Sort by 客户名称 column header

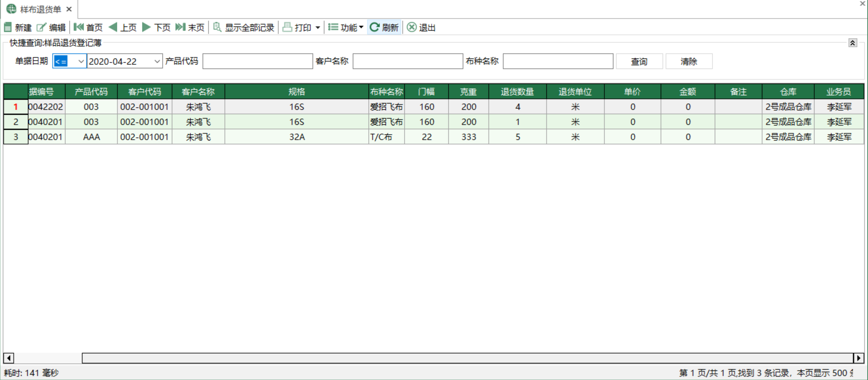coord(198,92)
